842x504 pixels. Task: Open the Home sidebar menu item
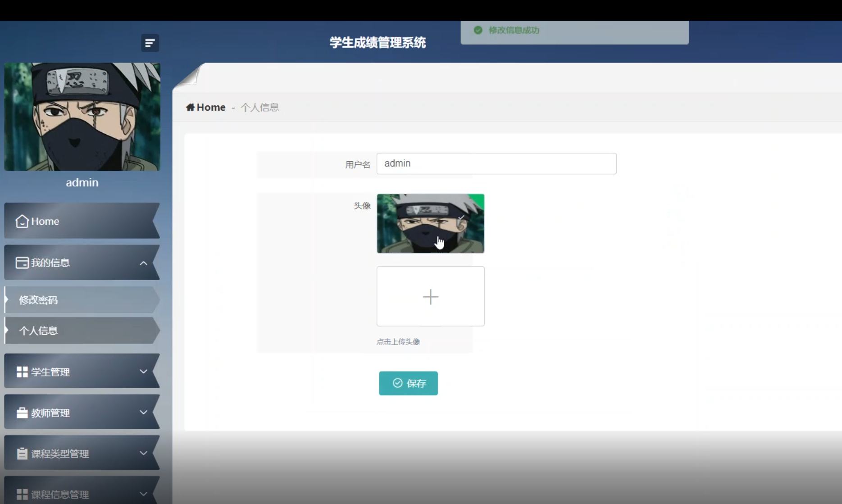pos(82,221)
